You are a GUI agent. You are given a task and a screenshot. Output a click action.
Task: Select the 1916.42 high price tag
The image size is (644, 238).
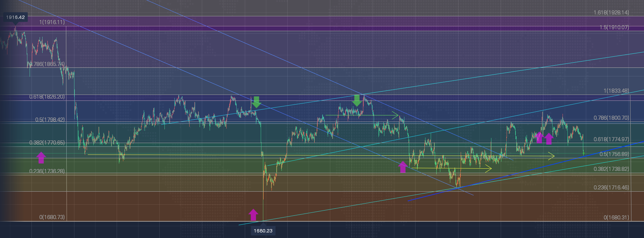16,17
